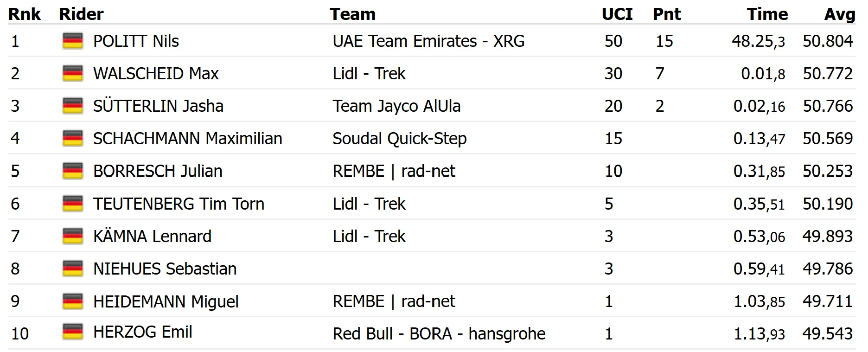Click the flag beside SCHACHMANN Maximilian
The height and width of the screenshot is (352, 868).
pos(73,138)
